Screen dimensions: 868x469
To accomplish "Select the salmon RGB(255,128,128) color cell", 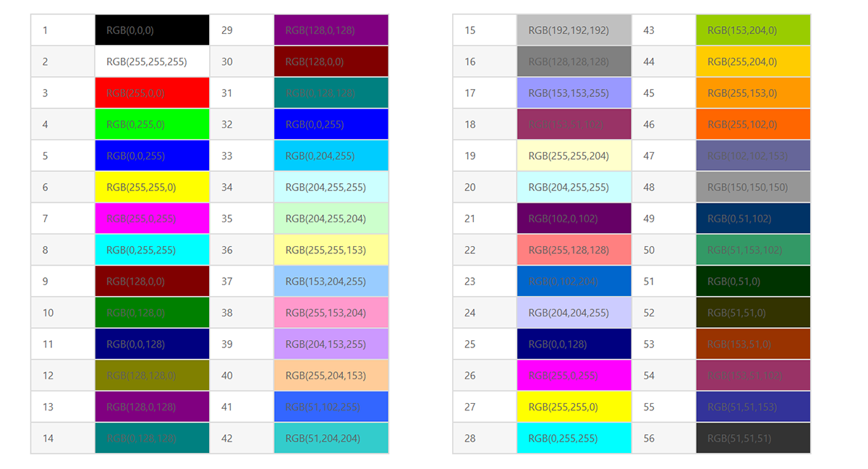I will click(574, 250).
